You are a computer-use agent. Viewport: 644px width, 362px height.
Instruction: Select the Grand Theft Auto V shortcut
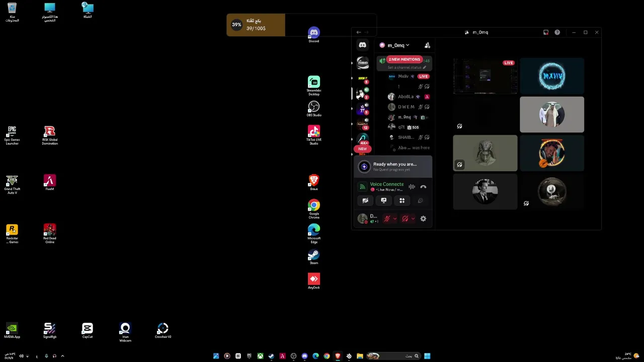(12, 185)
